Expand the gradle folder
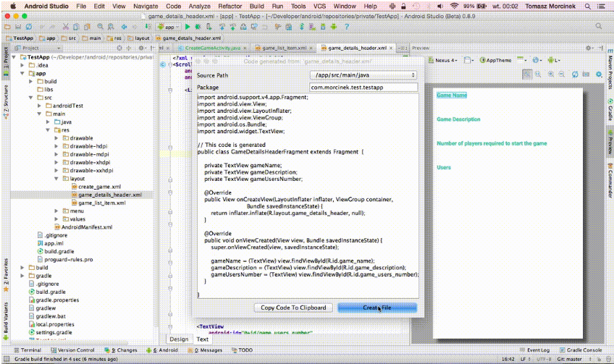The width and height of the screenshot is (614, 364). click(x=22, y=276)
